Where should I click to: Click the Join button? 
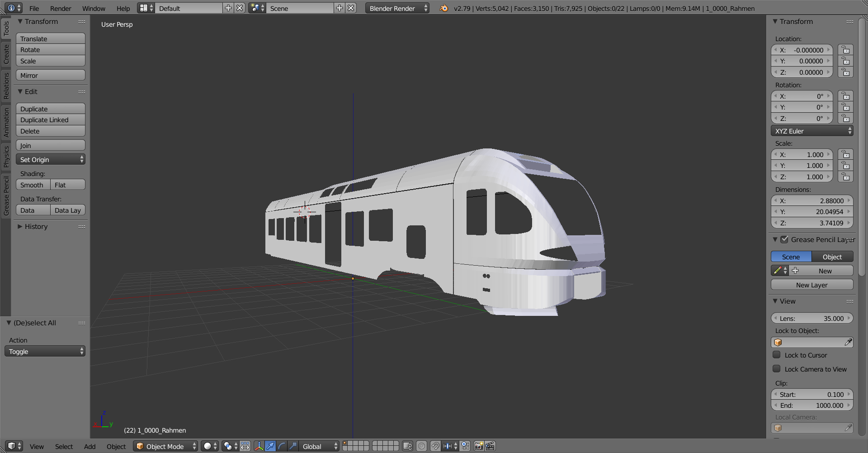point(51,145)
